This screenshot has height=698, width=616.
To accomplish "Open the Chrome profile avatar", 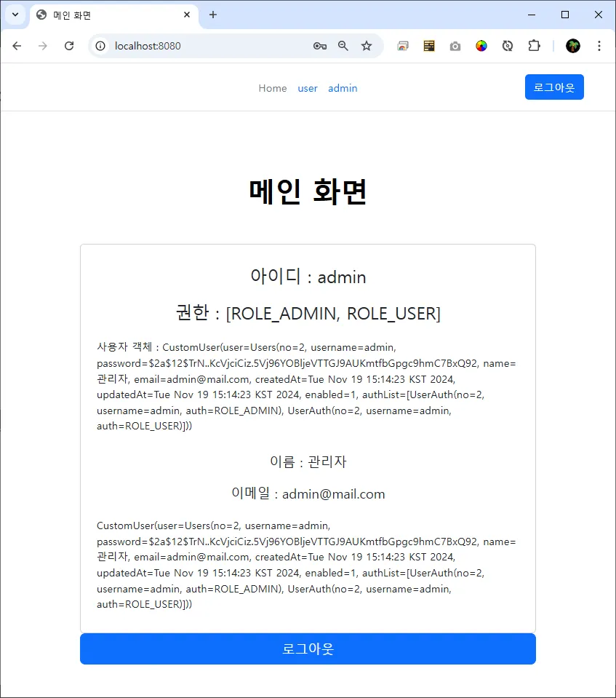I will tap(573, 46).
